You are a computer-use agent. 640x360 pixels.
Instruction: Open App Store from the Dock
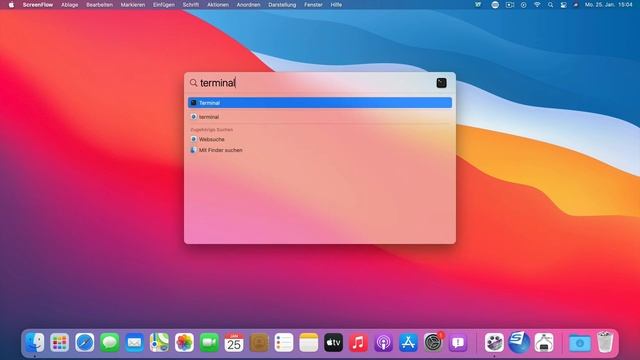click(408, 342)
